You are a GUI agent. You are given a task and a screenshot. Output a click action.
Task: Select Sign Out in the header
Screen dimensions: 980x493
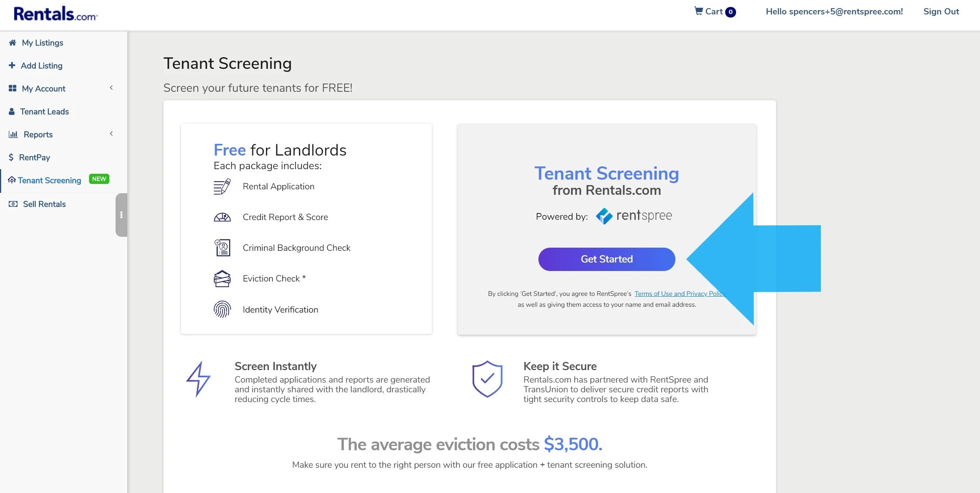[941, 11]
